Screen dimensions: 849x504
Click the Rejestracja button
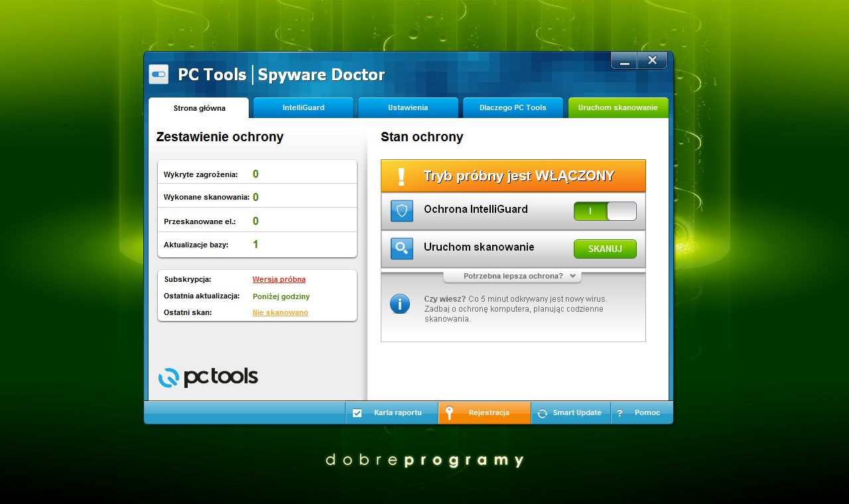click(x=484, y=412)
